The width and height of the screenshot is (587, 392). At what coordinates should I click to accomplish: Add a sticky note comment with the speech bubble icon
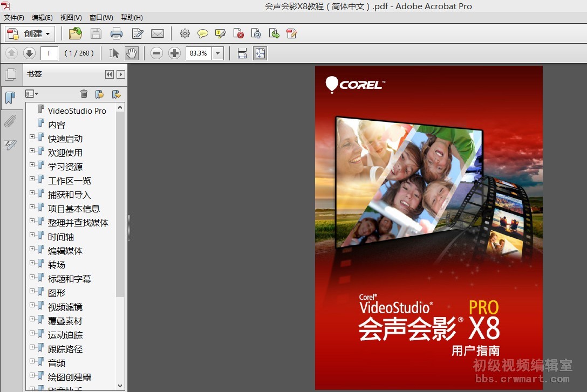202,34
